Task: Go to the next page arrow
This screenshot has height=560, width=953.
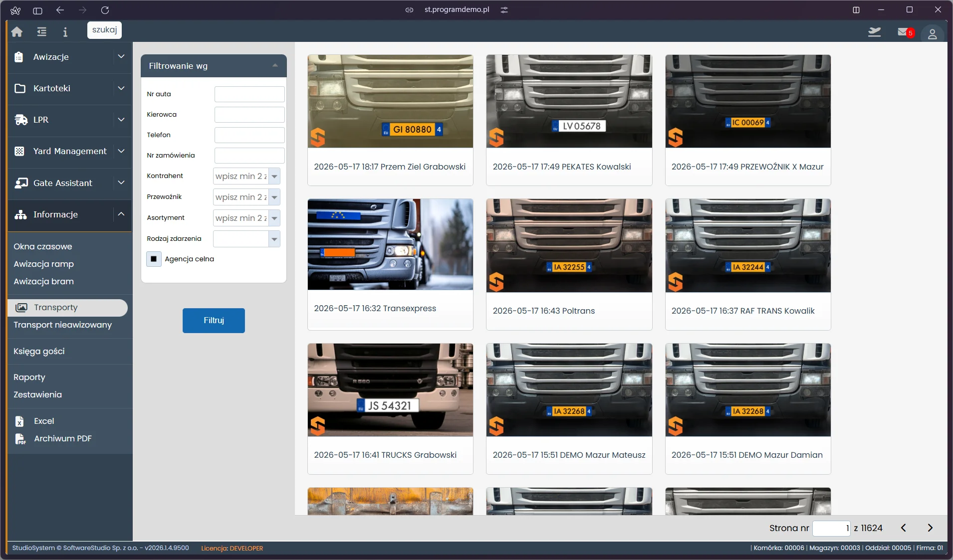Action: point(930,528)
